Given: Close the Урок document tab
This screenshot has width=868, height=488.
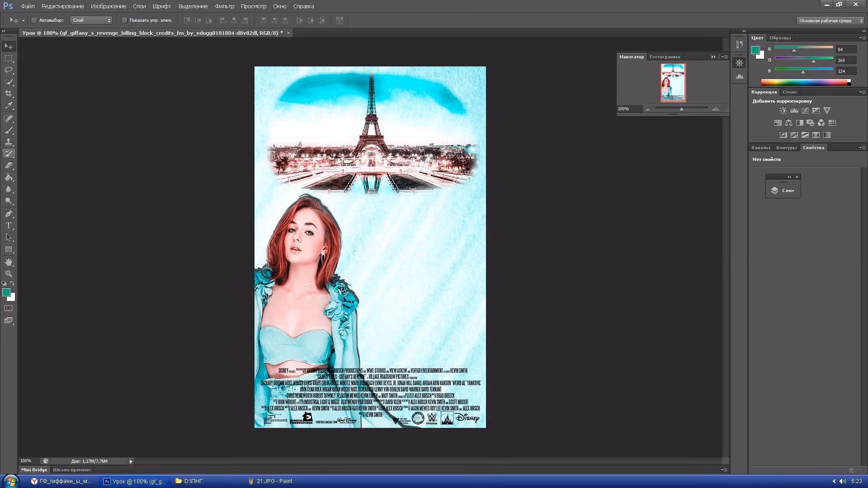Looking at the screenshot, I should click(288, 33).
